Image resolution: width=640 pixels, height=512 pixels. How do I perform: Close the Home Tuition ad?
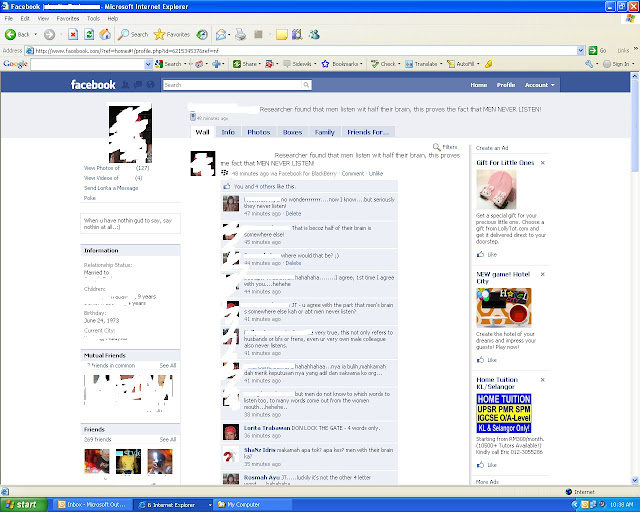(x=542, y=379)
